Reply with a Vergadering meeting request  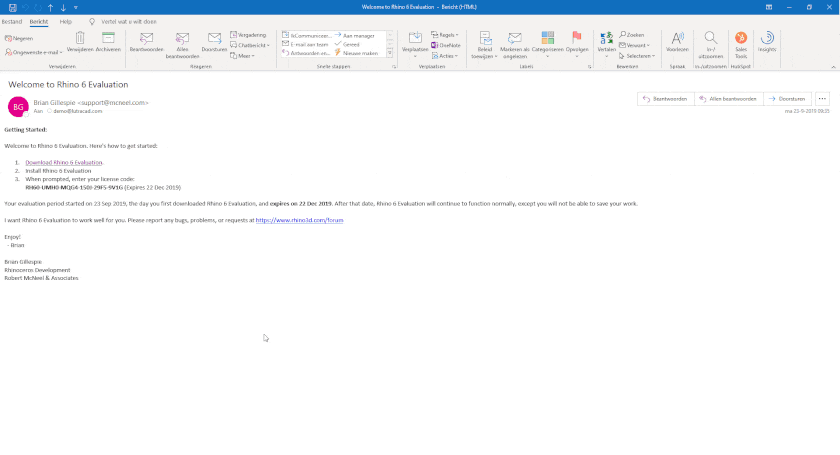[x=248, y=35]
